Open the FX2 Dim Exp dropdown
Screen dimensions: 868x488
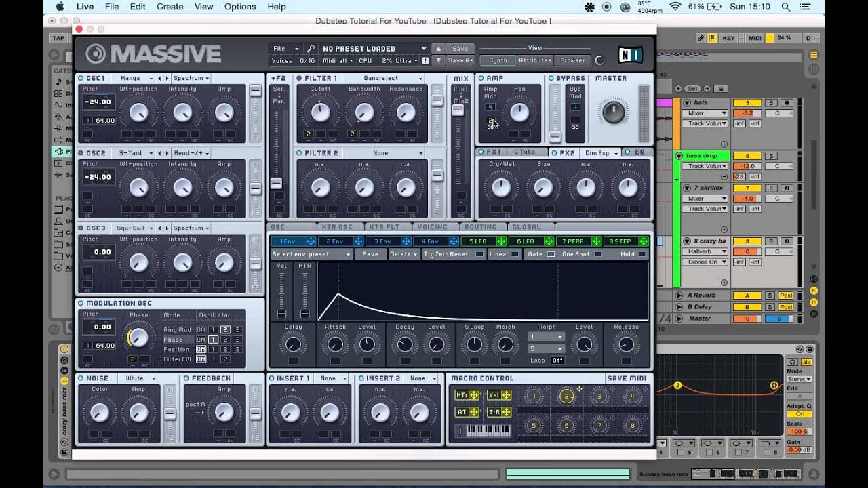(600, 152)
